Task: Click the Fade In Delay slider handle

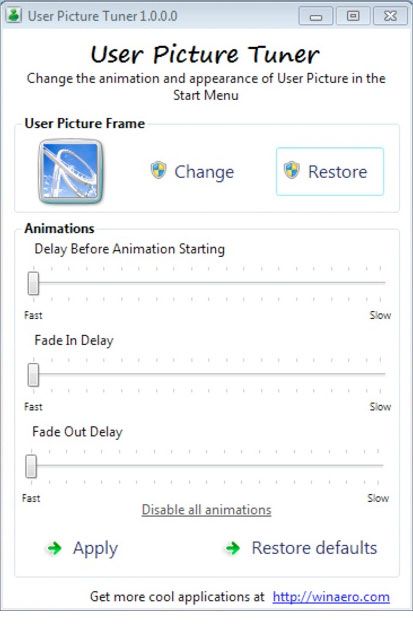Action: 34,375
